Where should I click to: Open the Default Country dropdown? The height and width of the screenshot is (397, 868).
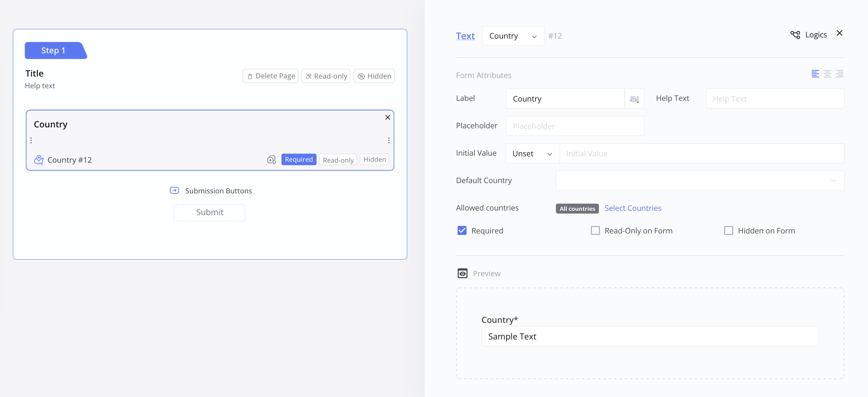(x=699, y=181)
